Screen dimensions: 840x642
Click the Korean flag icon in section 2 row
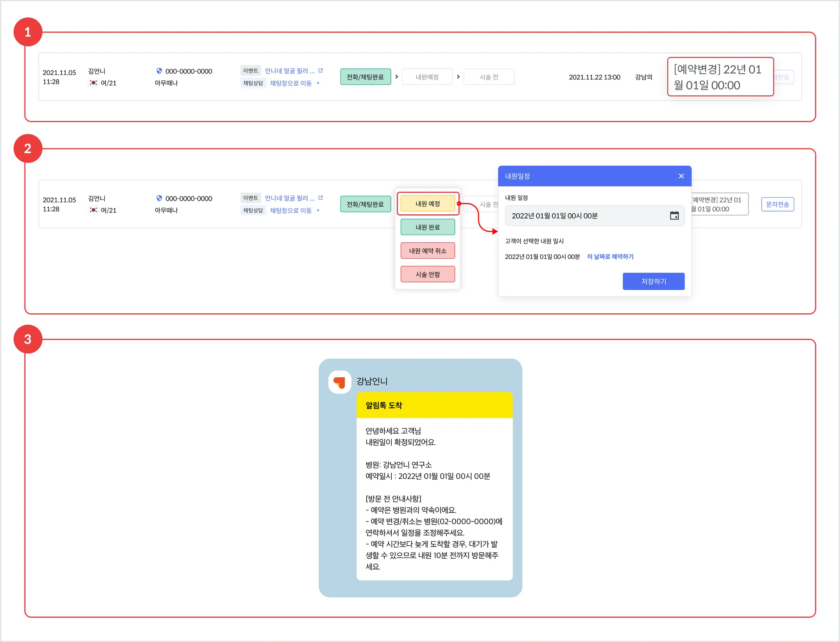click(94, 210)
